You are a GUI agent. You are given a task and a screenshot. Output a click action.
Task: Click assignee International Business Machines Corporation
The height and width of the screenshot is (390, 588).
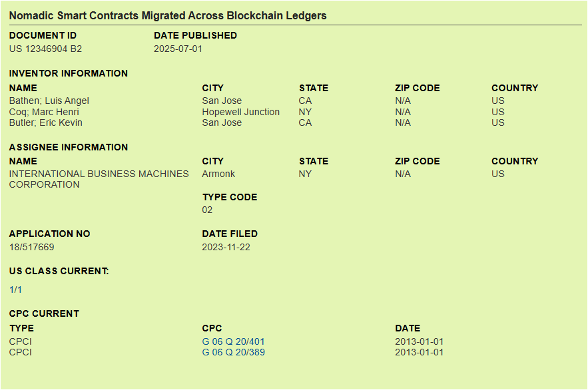[x=99, y=179]
